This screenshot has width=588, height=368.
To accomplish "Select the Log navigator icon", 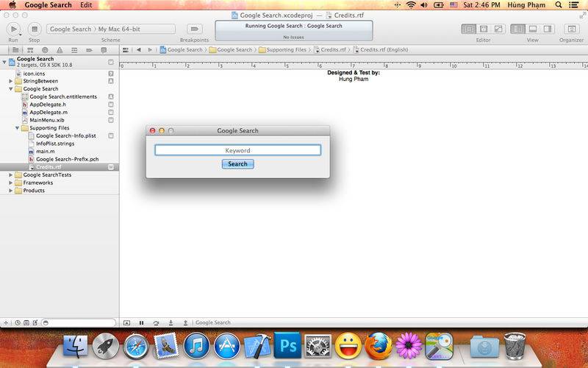I will click(x=104, y=50).
